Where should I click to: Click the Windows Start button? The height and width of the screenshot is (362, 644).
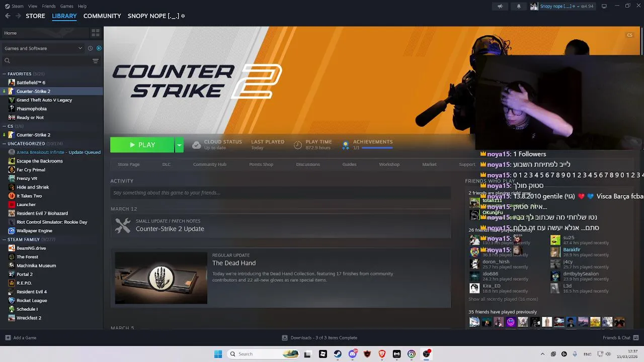pos(218,354)
